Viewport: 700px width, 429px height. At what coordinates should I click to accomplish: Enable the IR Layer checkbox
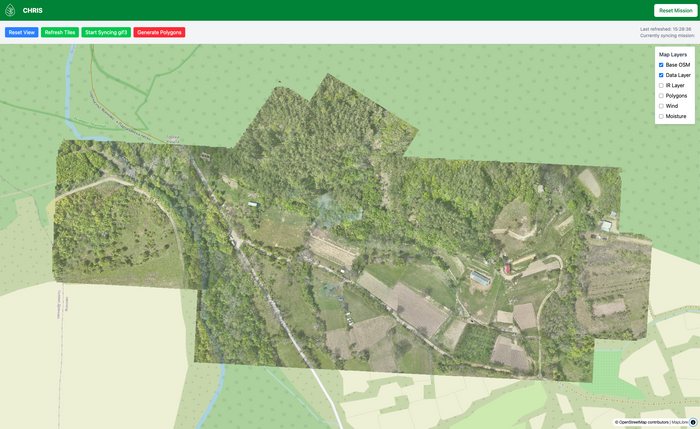pyautogui.click(x=661, y=85)
